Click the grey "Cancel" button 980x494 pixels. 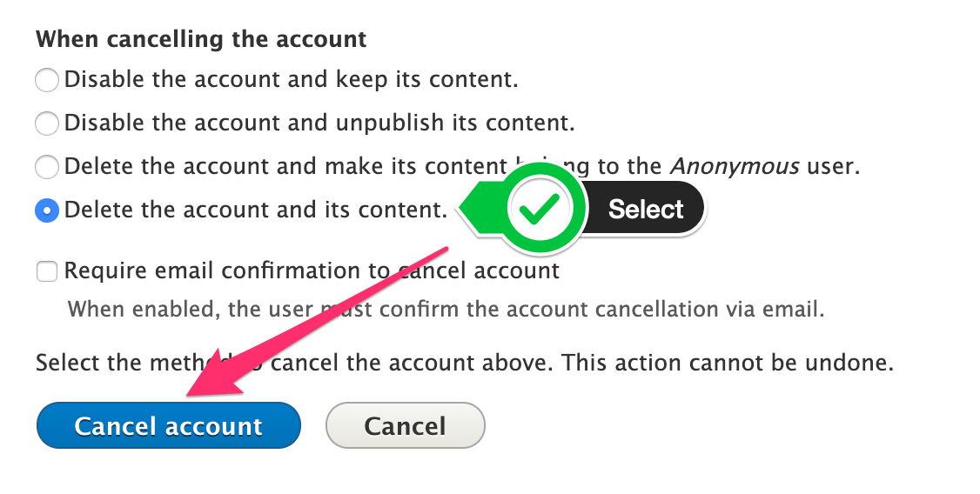(x=405, y=426)
